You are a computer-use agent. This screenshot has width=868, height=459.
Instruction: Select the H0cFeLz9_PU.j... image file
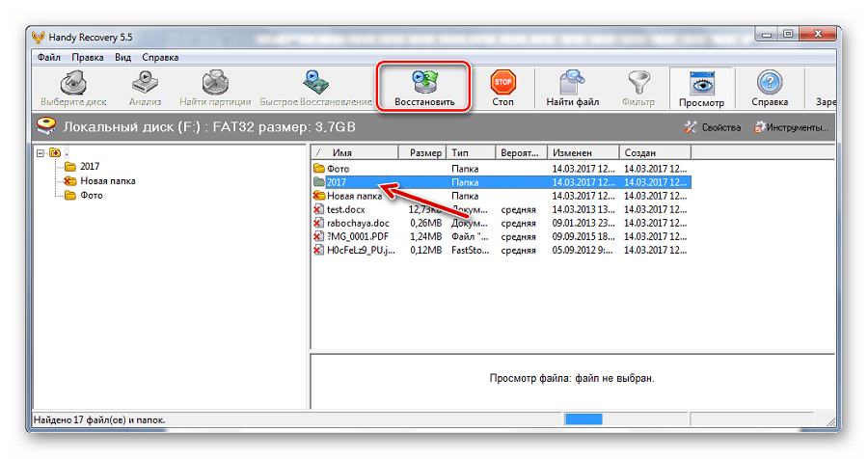tap(361, 251)
